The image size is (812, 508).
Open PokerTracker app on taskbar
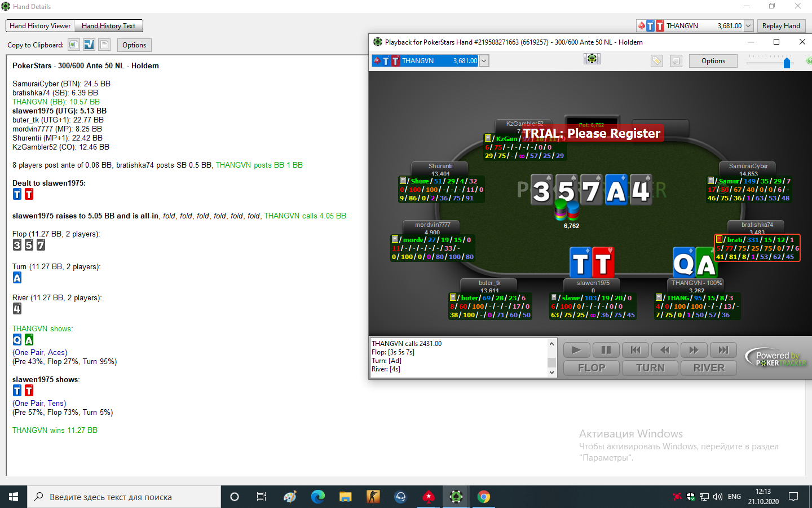(x=456, y=497)
